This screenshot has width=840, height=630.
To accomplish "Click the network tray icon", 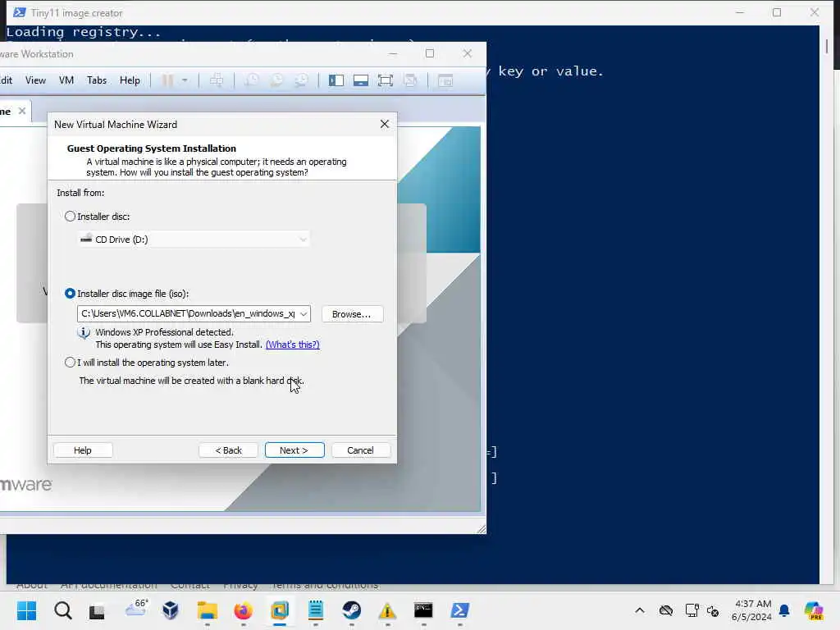I will pos(692,610).
